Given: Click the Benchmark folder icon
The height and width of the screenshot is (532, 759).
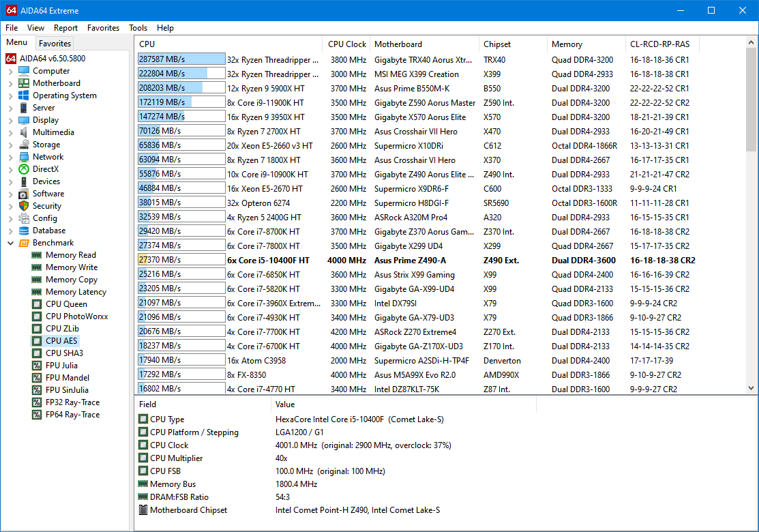Looking at the screenshot, I should click(x=24, y=243).
